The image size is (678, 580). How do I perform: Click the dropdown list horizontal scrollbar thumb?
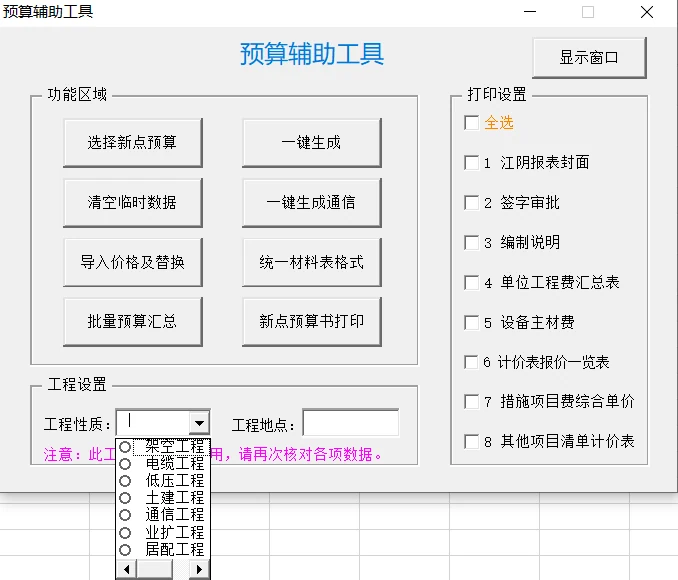(x=154, y=569)
